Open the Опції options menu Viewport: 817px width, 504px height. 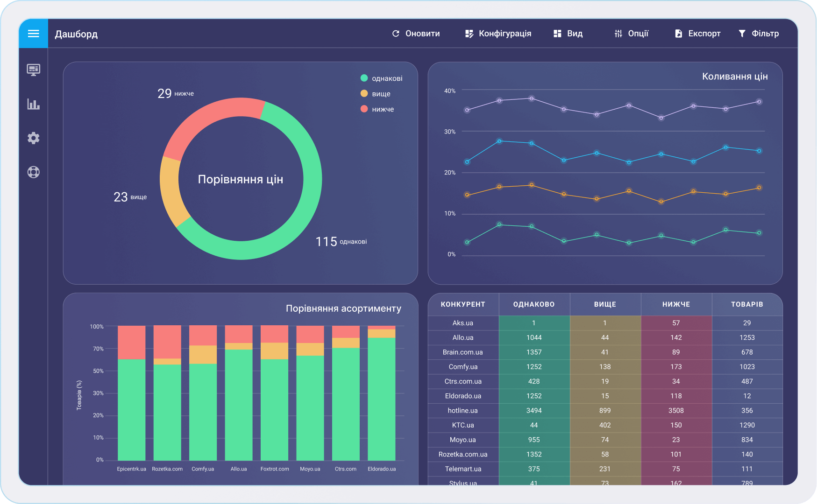coord(632,34)
